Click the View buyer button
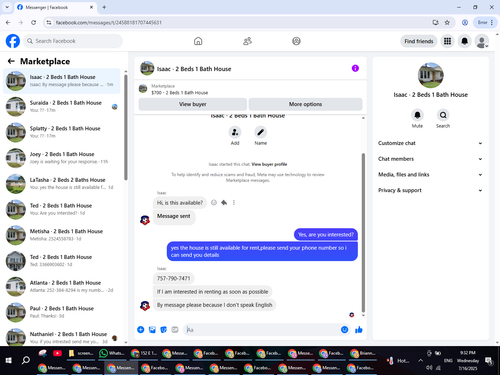The height and width of the screenshot is (375, 500). point(193,104)
